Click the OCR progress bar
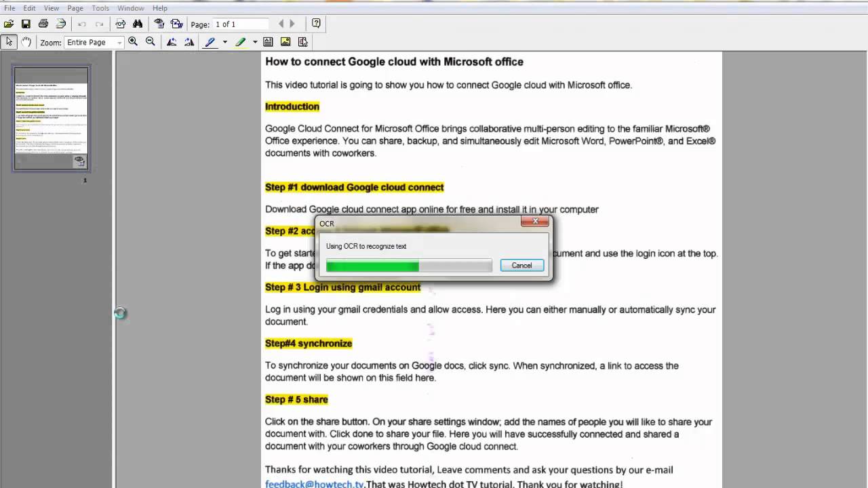Viewport: 868px width, 488px height. [409, 266]
